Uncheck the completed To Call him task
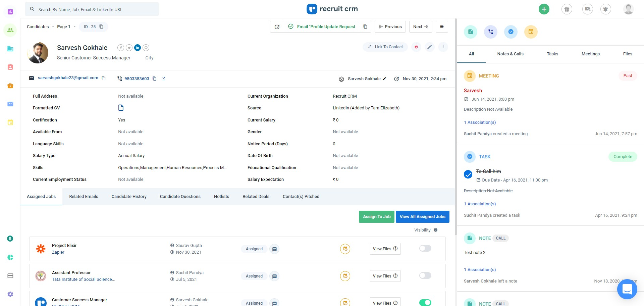This screenshot has height=306, width=644. (x=468, y=174)
